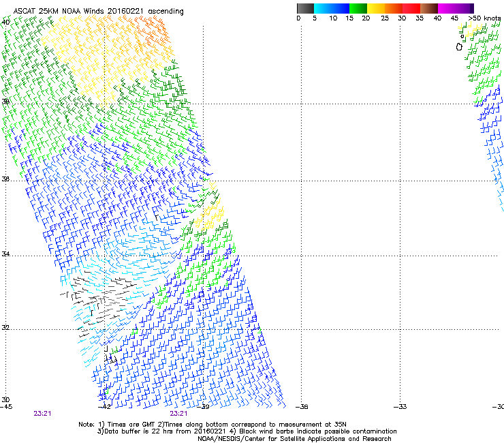Click the longitude label '-45'
This screenshot has height=443, width=504.
pyautogui.click(x=6, y=407)
